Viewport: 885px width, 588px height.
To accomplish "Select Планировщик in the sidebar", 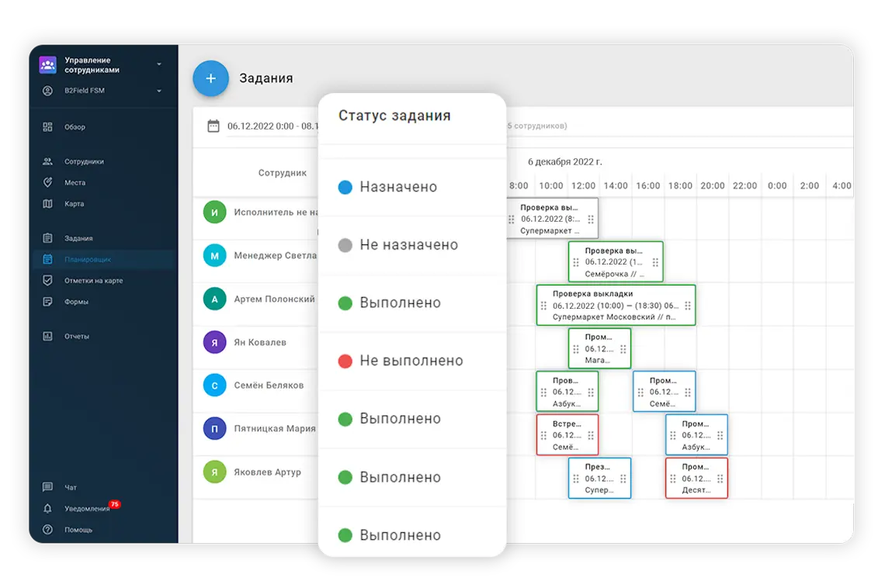I will [87, 260].
